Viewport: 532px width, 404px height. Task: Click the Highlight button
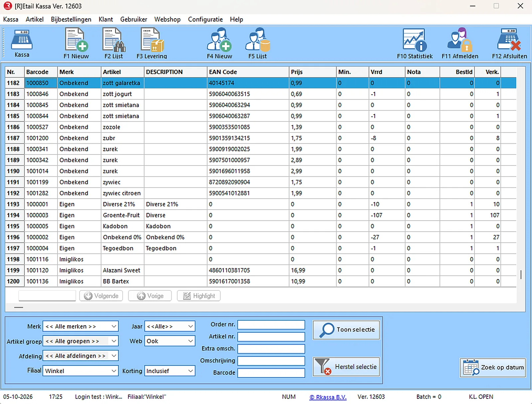pyautogui.click(x=199, y=296)
